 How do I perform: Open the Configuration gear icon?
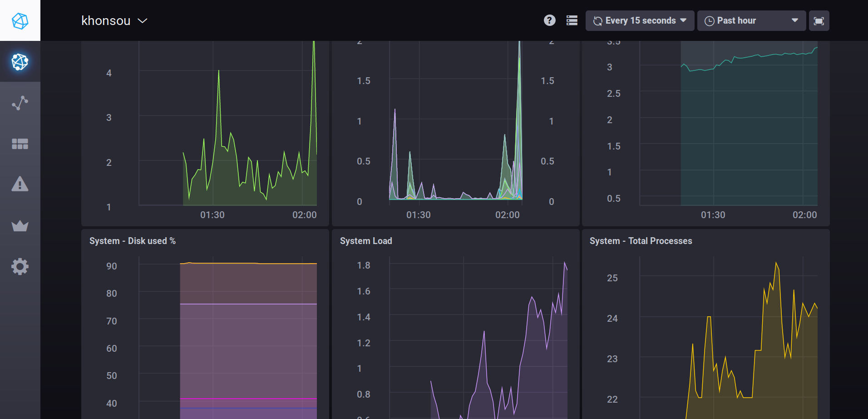[20, 266]
